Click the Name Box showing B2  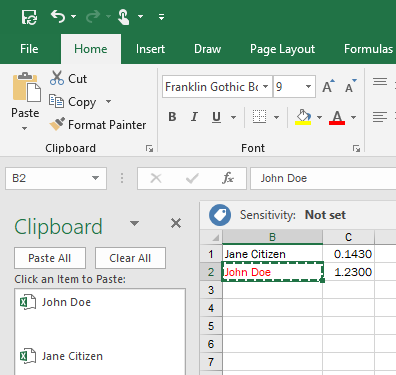[47, 178]
